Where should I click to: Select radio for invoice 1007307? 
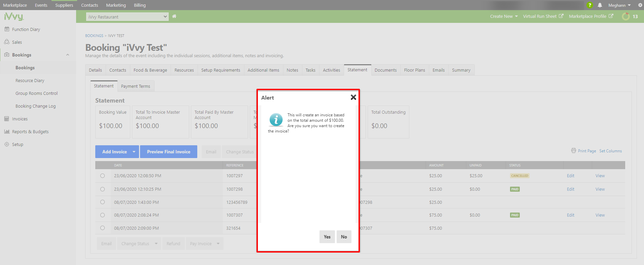[x=102, y=215]
